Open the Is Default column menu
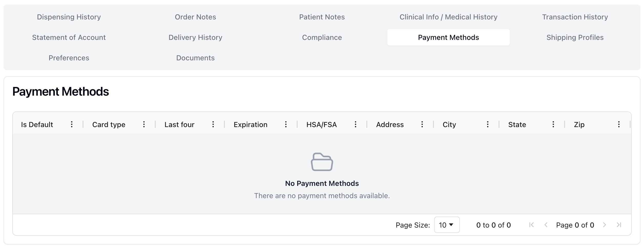Screen dimensions: 644x248 [72, 125]
